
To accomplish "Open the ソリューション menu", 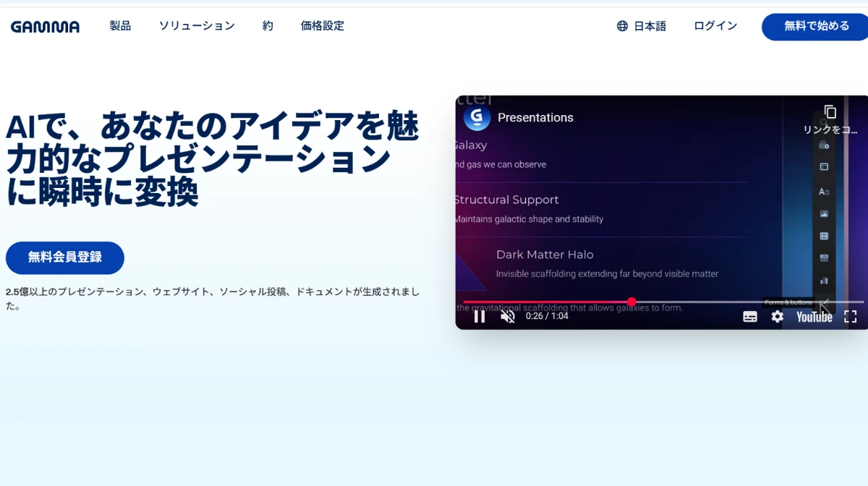I will click(x=197, y=26).
